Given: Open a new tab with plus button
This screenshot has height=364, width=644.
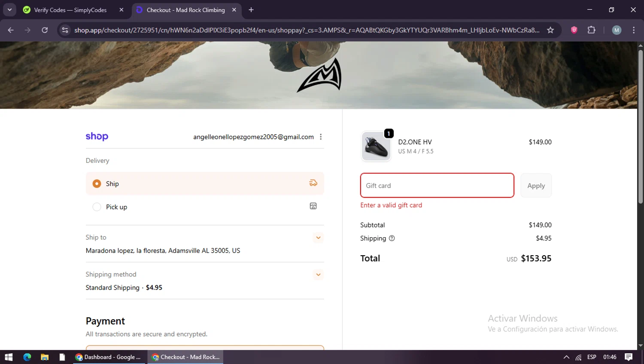Looking at the screenshot, I should (x=251, y=10).
